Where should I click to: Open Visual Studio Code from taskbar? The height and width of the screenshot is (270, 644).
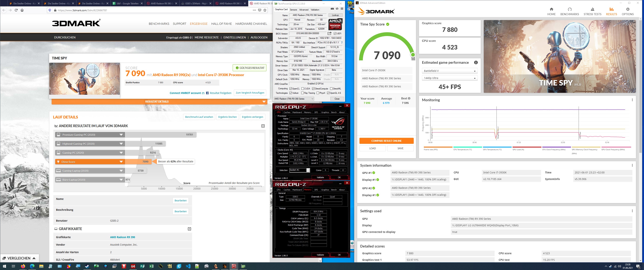coord(188,266)
